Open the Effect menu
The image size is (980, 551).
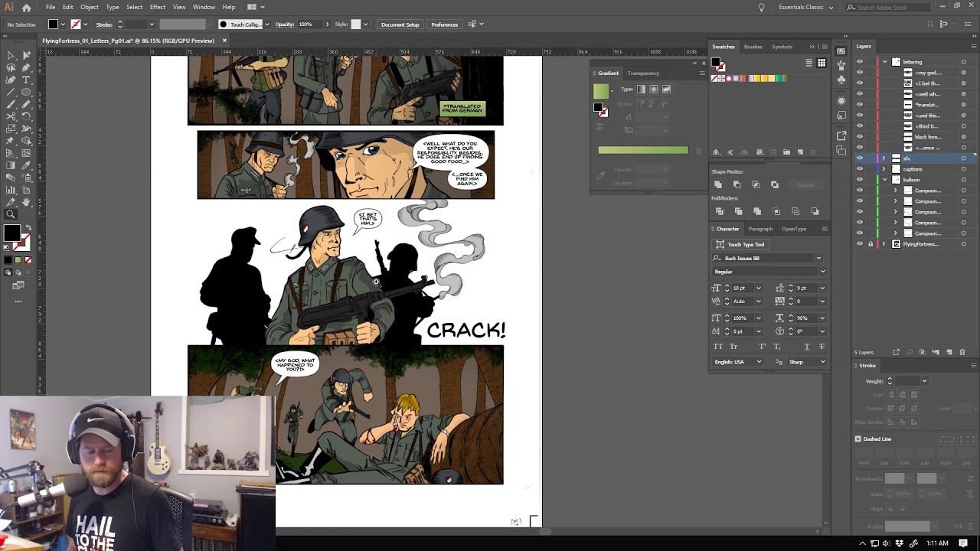click(x=158, y=7)
